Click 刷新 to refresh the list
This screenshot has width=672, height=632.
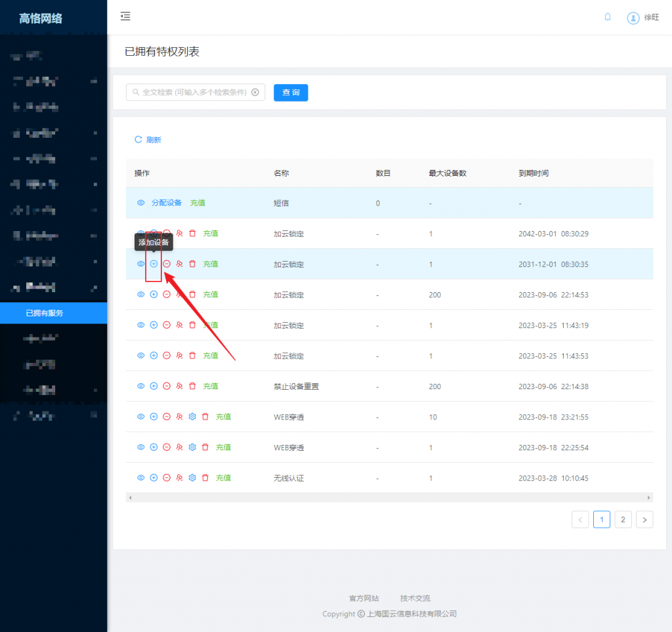(x=148, y=140)
